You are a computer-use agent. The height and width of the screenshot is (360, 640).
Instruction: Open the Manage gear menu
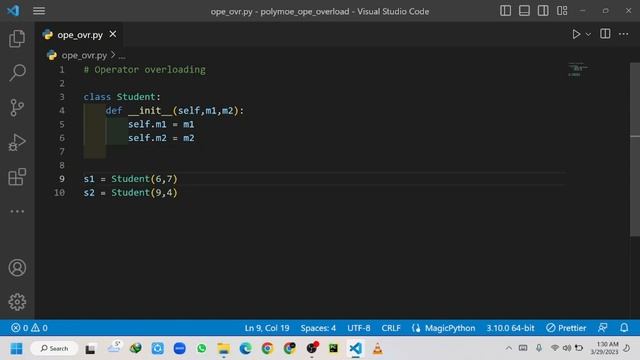pyautogui.click(x=17, y=302)
